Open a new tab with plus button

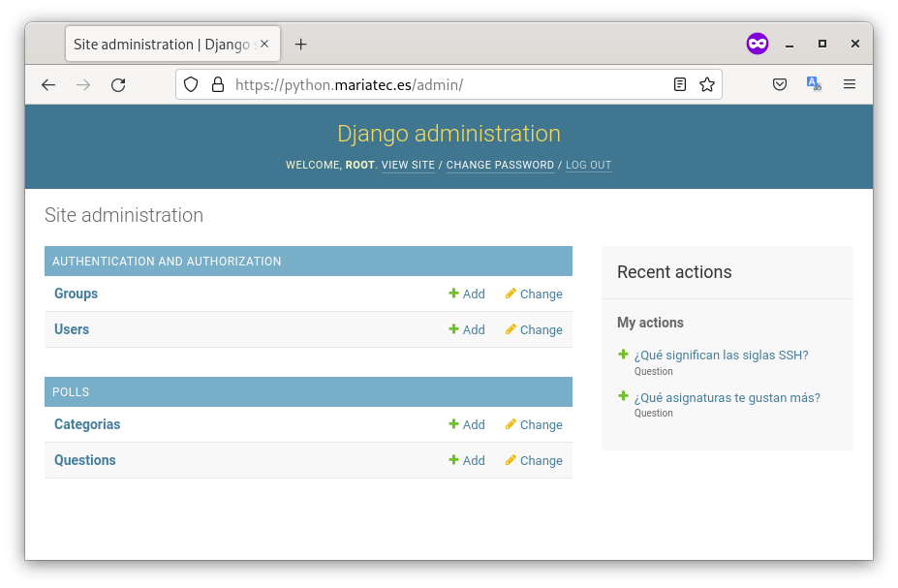click(301, 45)
